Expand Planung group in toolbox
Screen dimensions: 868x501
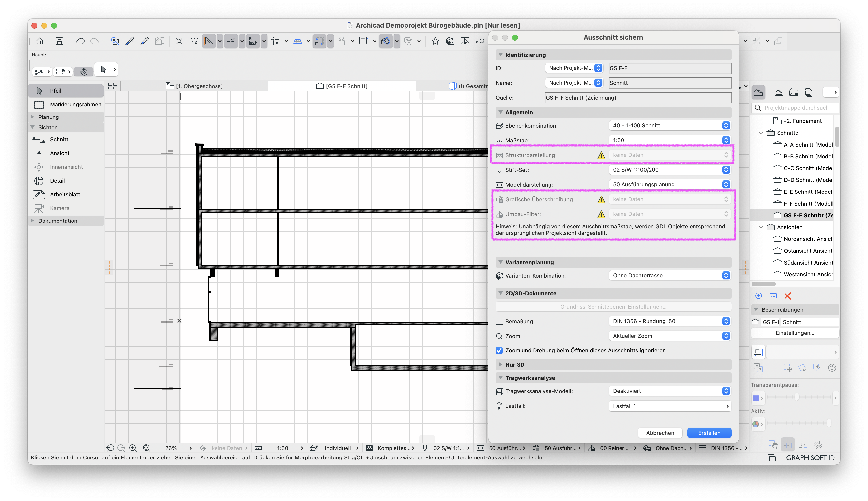pos(32,117)
